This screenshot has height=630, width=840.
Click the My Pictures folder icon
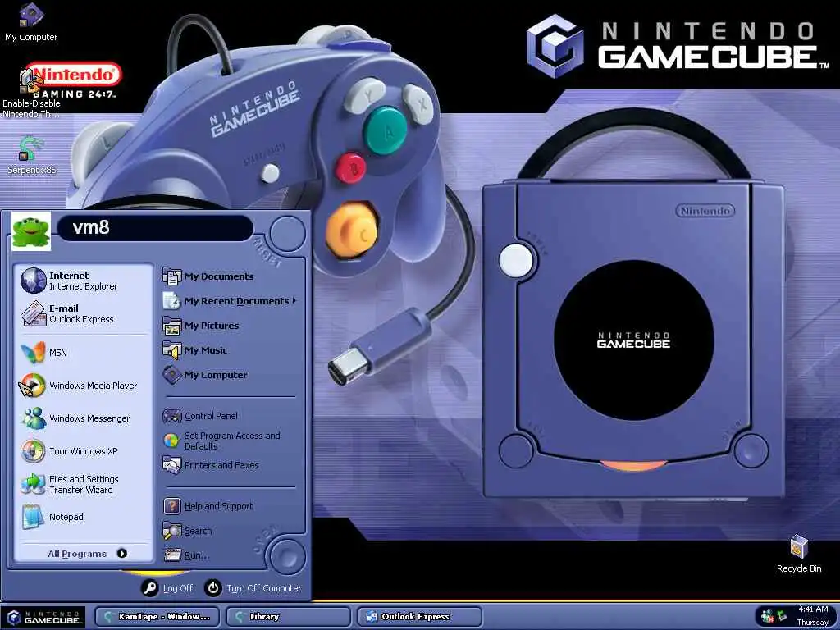click(172, 326)
